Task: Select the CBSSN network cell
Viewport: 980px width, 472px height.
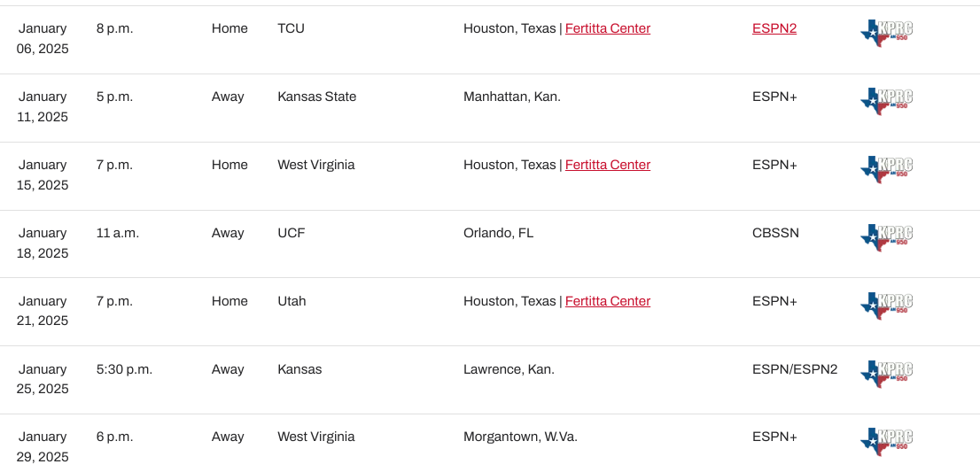Action: [775, 233]
